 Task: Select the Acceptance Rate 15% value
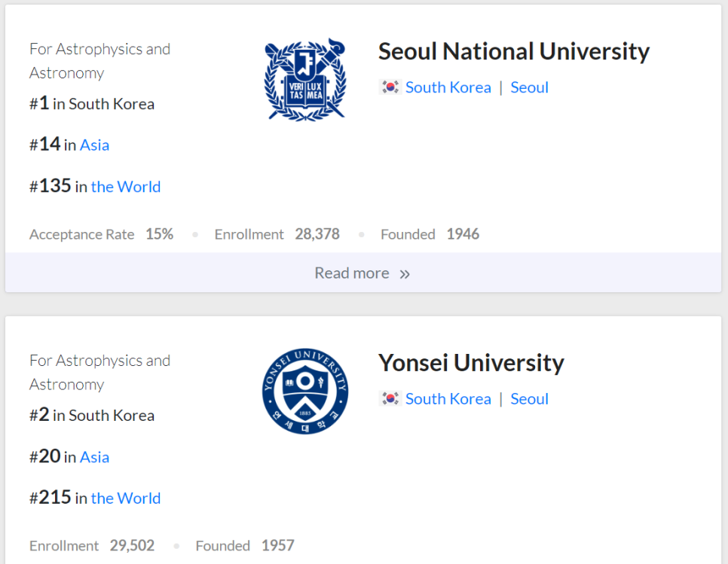[x=160, y=233]
